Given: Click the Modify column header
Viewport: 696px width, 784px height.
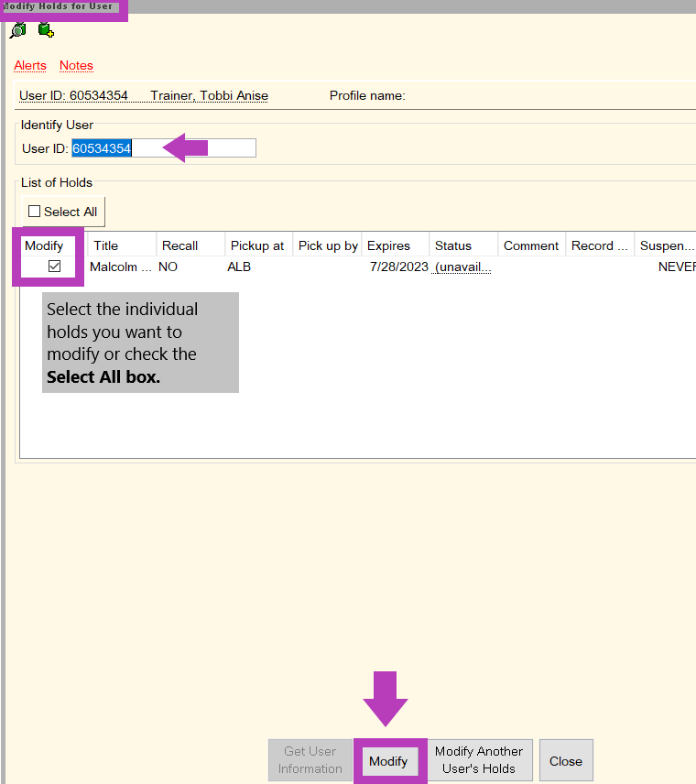Looking at the screenshot, I should (x=44, y=245).
